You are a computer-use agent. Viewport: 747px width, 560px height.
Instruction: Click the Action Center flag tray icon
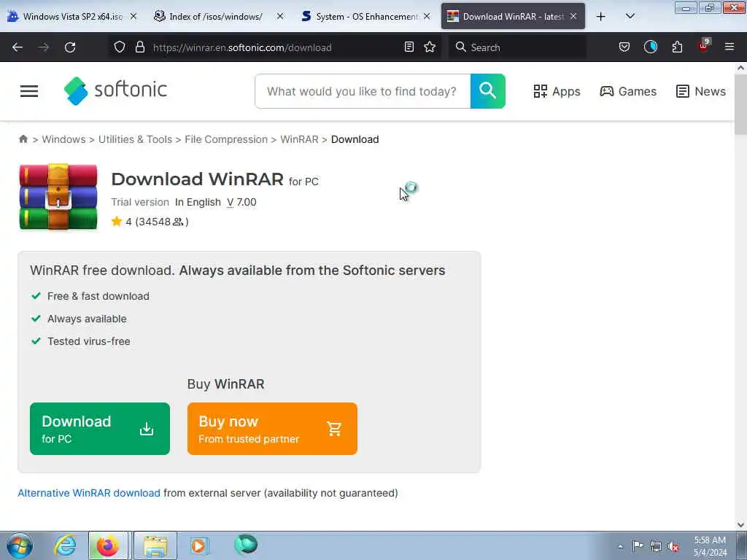click(x=637, y=546)
